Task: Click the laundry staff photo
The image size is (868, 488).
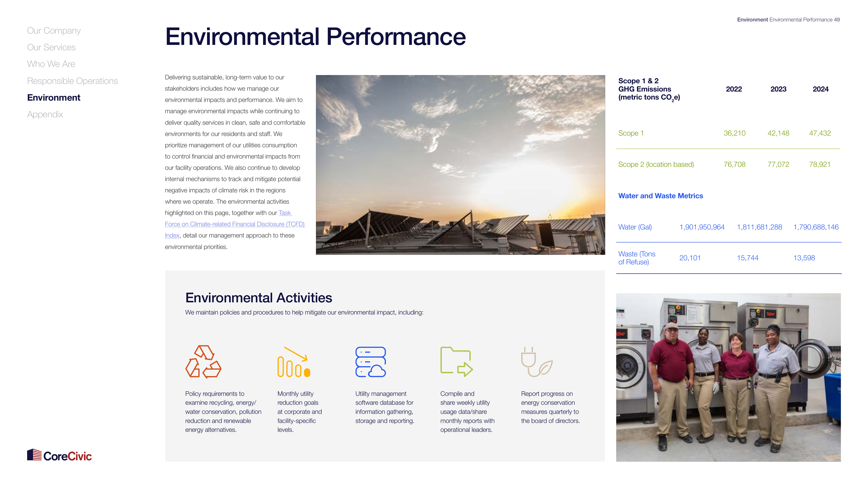Action: tap(728, 377)
